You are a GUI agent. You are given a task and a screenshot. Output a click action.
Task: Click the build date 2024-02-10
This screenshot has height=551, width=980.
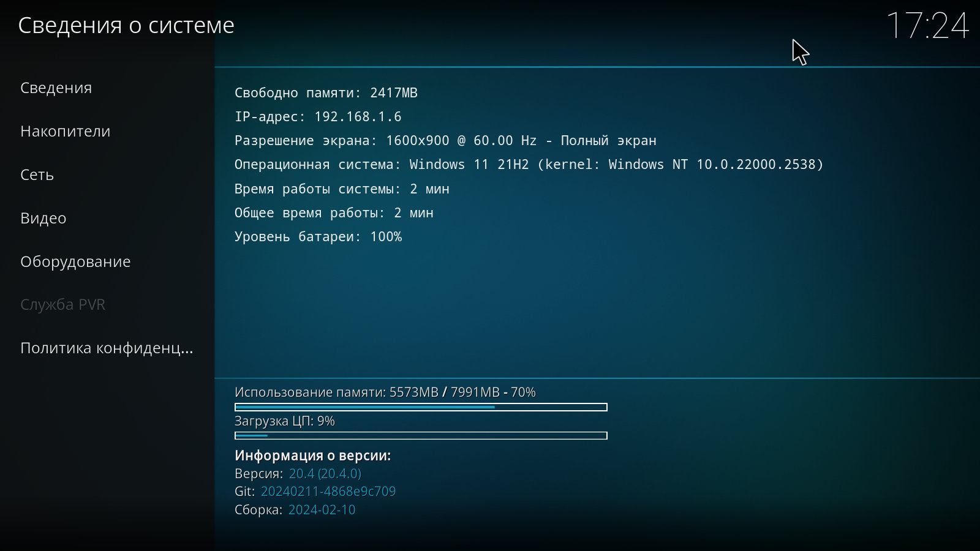(x=322, y=509)
